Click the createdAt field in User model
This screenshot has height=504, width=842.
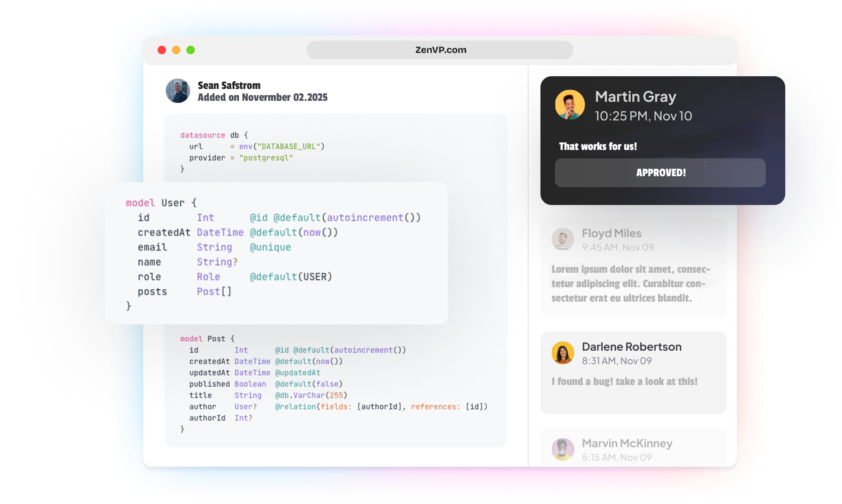[164, 233]
